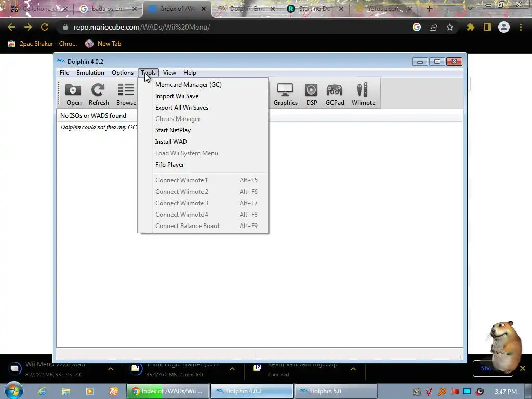532x399 pixels.
Task: Click Connect Wiimote 1 entry
Action: (x=203, y=180)
